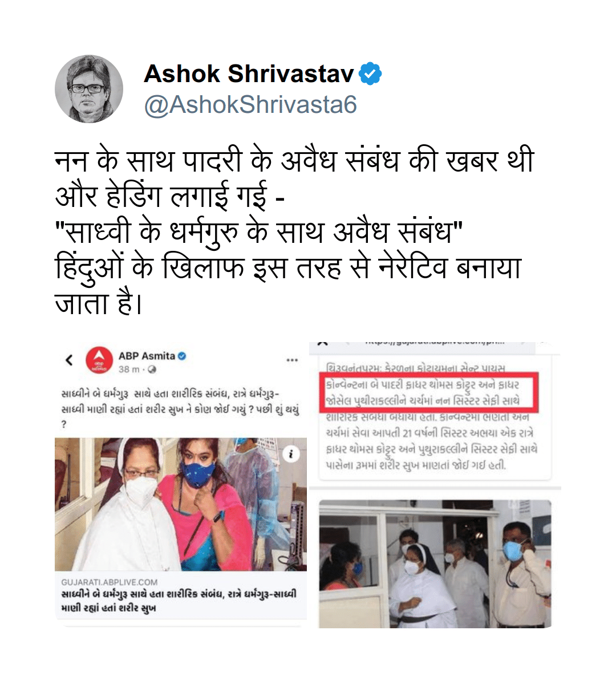
Task: Click the Hindi tweet text body
Action: click(x=294, y=232)
